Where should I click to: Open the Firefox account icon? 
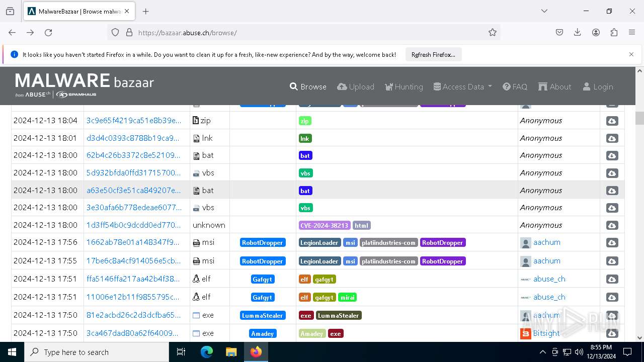click(x=596, y=32)
